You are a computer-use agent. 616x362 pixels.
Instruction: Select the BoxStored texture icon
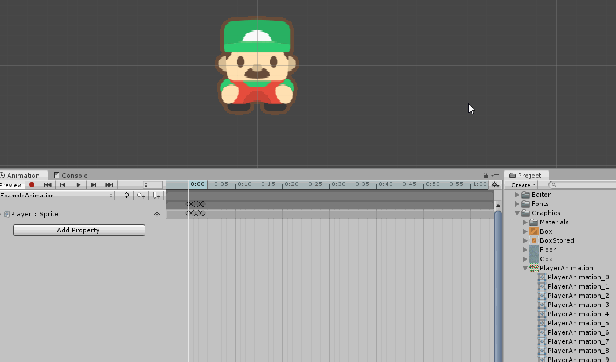pos(534,241)
